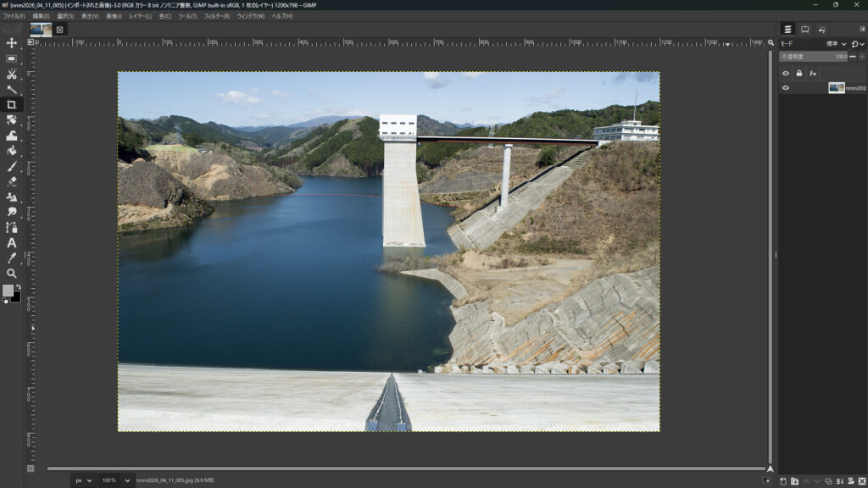
Task: Open the レイヤー(L) menu
Action: pos(140,16)
